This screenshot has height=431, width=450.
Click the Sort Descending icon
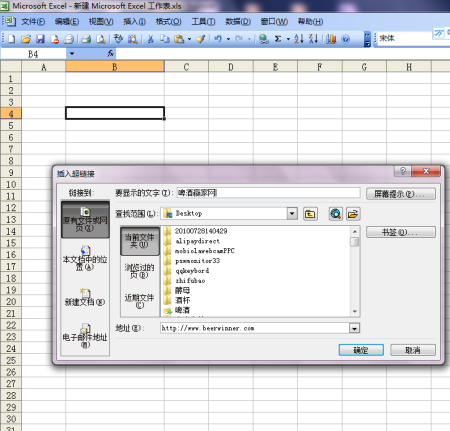(313, 39)
